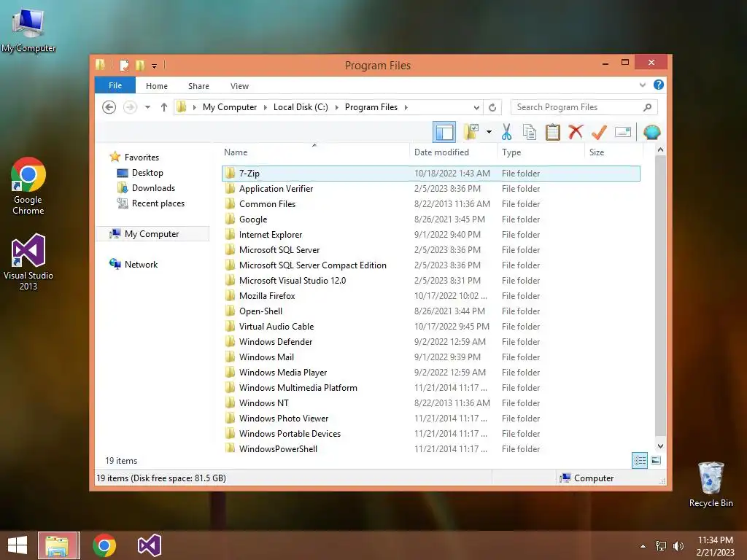Switch to Large icons view button

[x=656, y=460]
